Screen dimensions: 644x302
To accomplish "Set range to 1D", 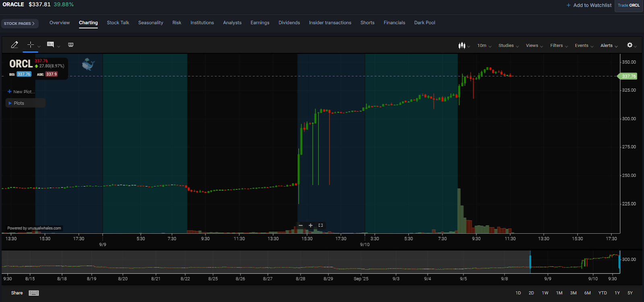I will click(518, 293).
